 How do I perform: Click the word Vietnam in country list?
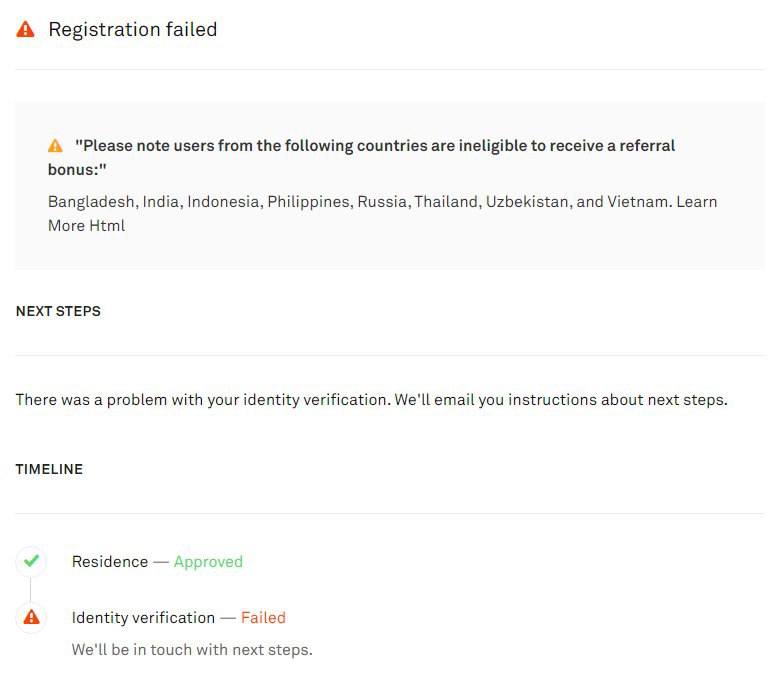click(x=638, y=202)
